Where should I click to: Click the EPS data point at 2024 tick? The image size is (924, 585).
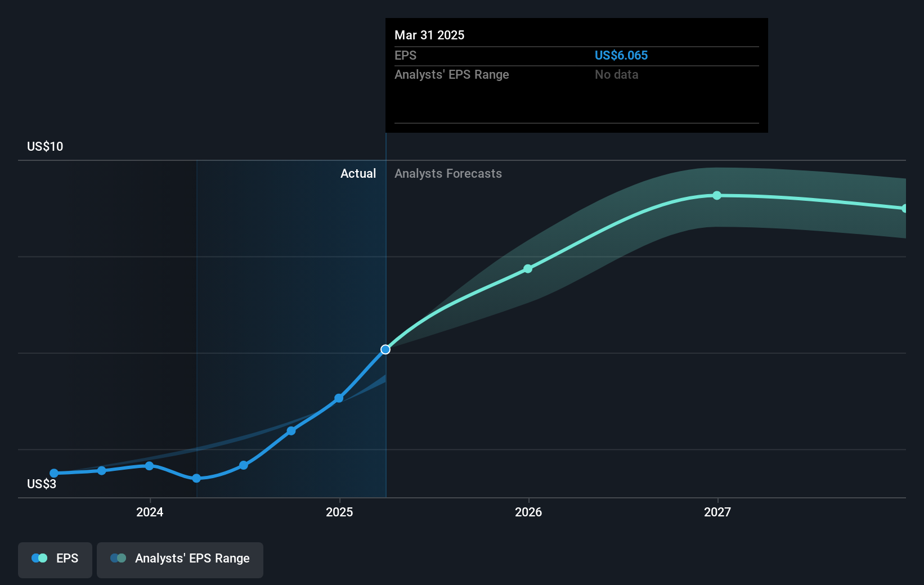tap(149, 466)
